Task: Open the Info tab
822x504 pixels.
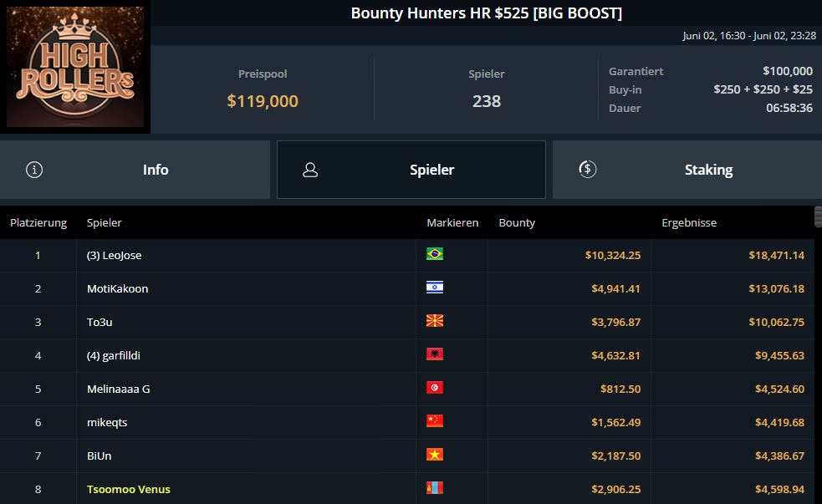Action: click(135, 170)
